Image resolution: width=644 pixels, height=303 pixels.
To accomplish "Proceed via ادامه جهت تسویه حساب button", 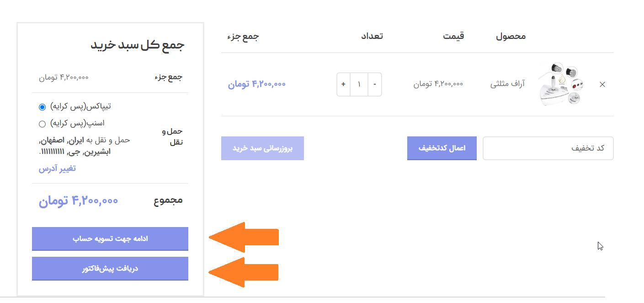I will click(x=110, y=239).
